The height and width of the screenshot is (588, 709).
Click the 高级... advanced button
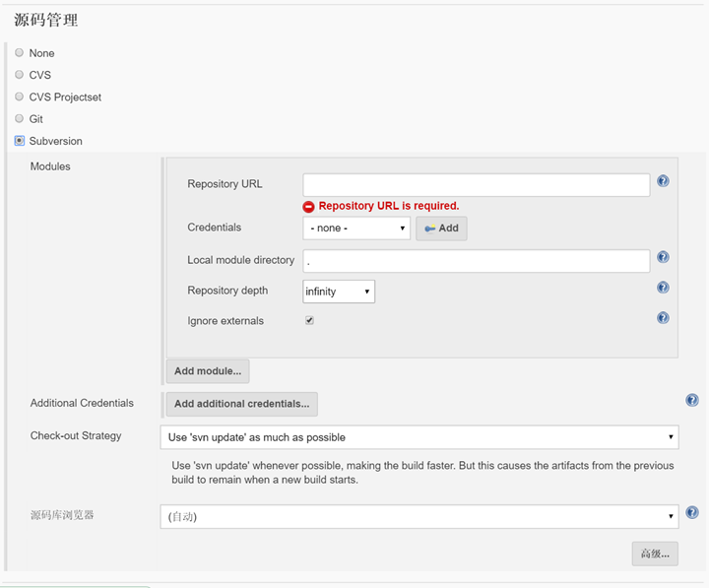pos(655,554)
